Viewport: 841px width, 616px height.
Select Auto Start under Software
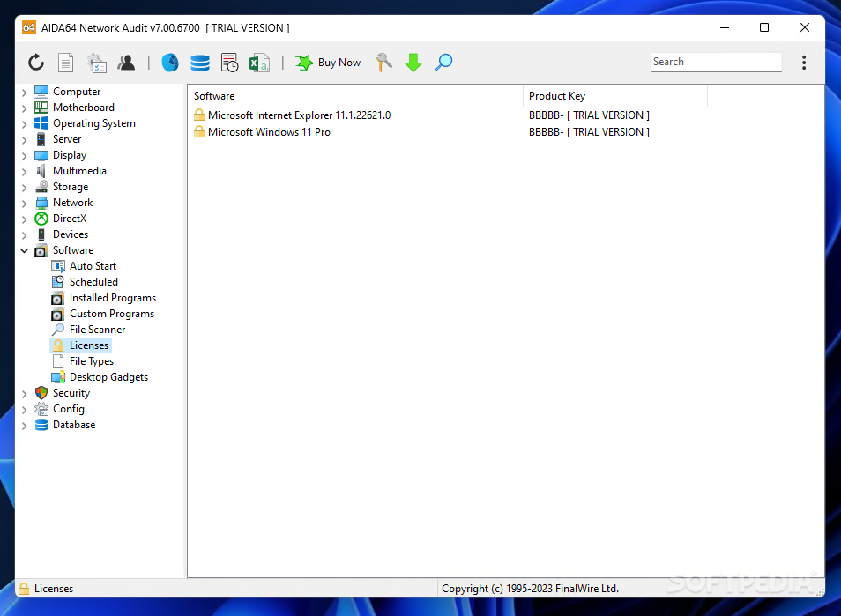pos(93,266)
